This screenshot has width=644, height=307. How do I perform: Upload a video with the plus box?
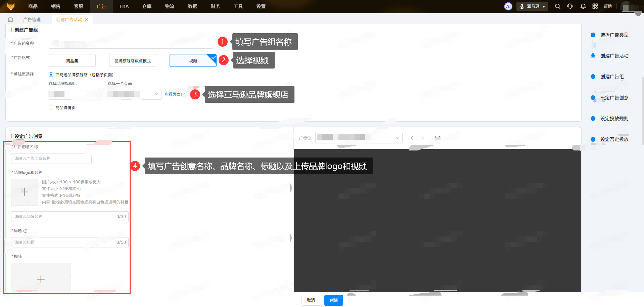click(x=41, y=278)
